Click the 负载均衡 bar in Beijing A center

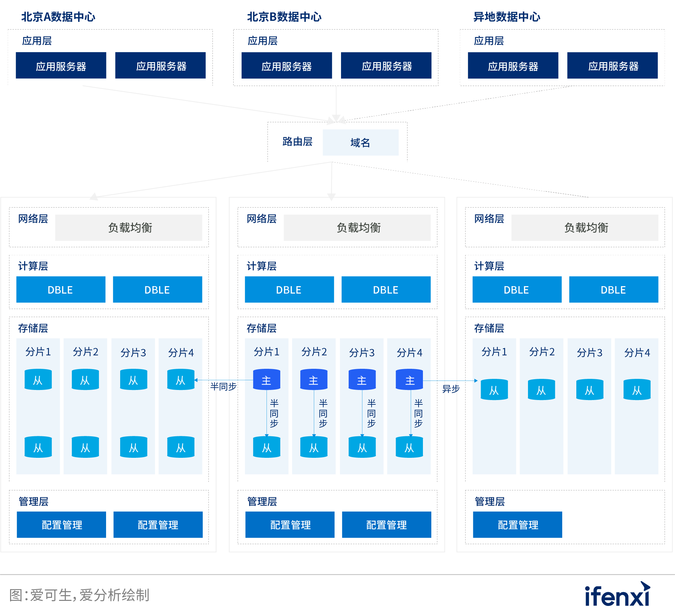pos(129,228)
